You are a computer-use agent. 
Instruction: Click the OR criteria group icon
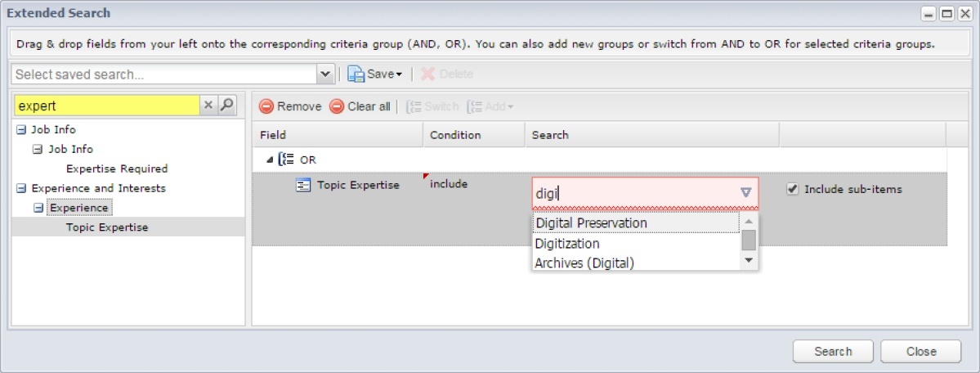[x=286, y=159]
